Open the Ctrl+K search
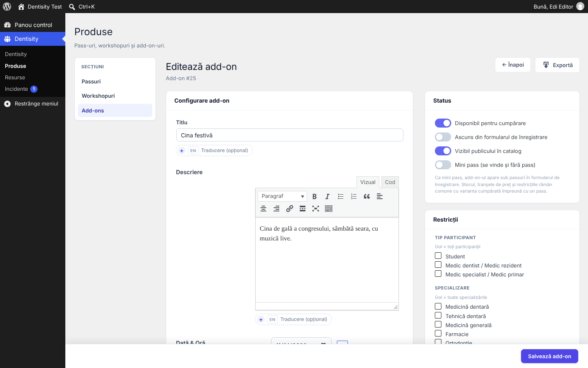Viewport: 588px width, 368px height. [82, 7]
